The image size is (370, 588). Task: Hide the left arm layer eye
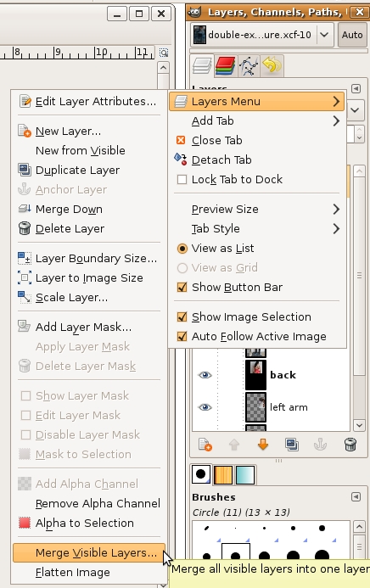coord(205,407)
